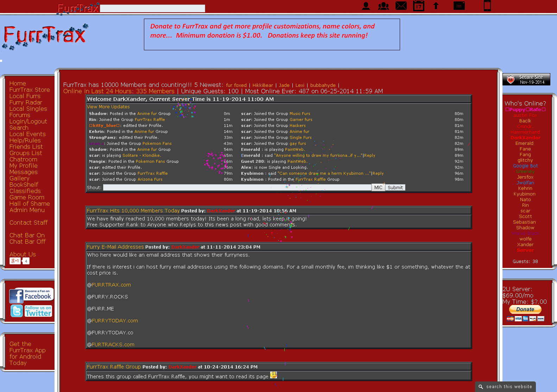Image resolution: width=557 pixels, height=392 pixels.
Task: Follow on Twitter badge
Action: click(31, 311)
